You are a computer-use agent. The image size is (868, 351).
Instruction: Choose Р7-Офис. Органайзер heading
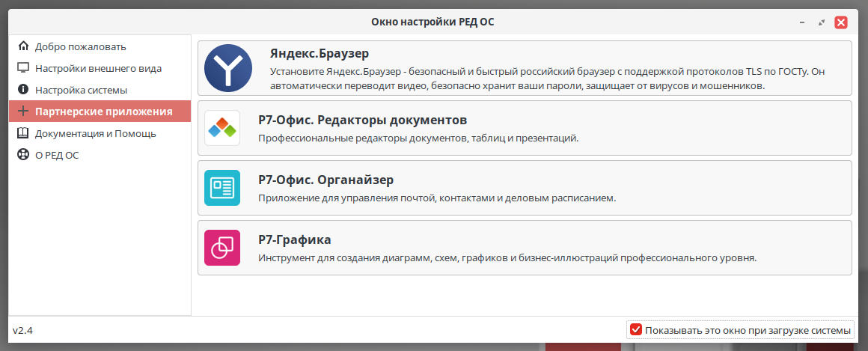(x=326, y=180)
